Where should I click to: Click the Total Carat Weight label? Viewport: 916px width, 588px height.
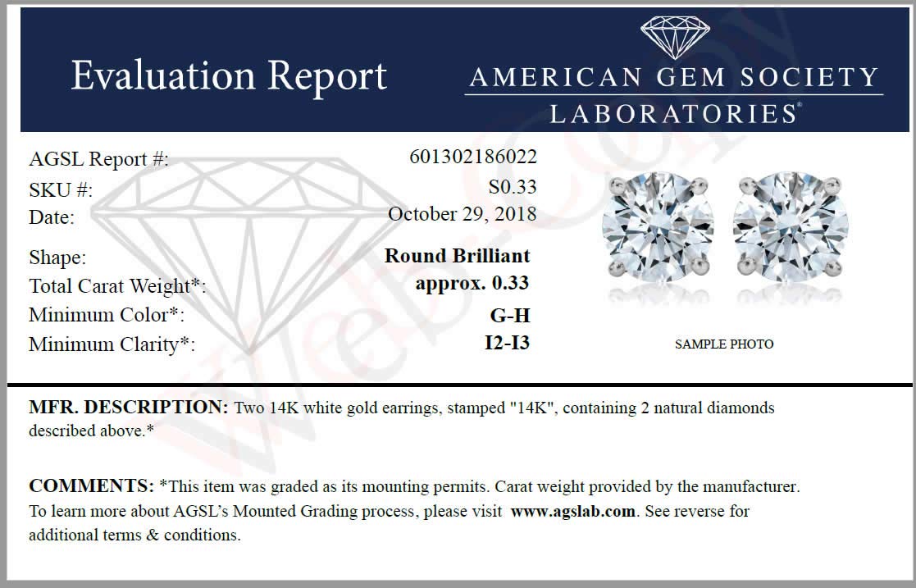117,286
